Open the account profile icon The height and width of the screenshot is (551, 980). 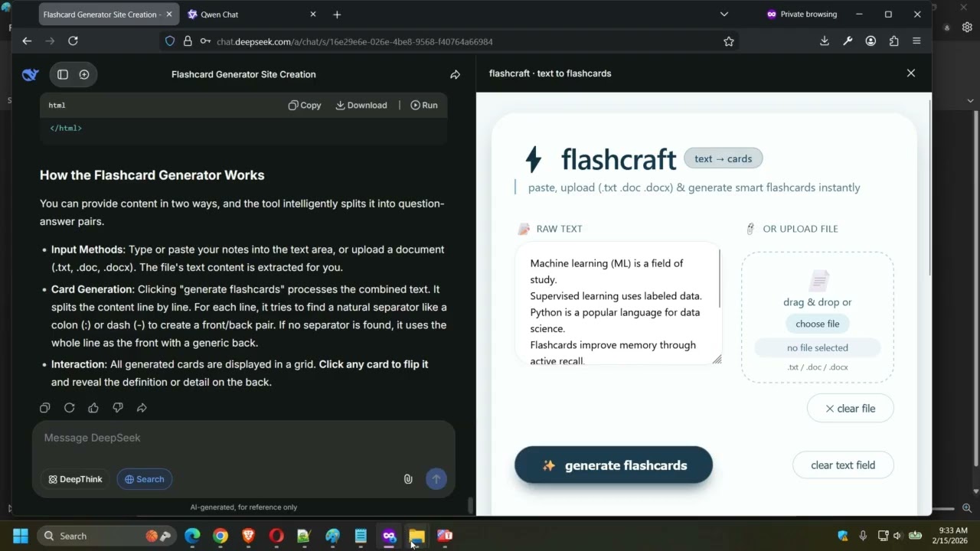[x=871, y=41]
